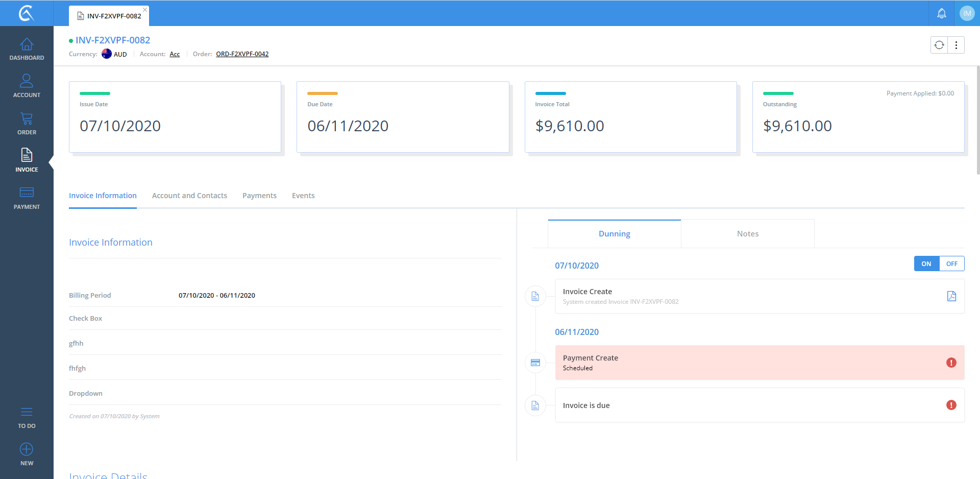Open order link ORD-F2XVPF-0042
The height and width of the screenshot is (479, 980).
(242, 54)
